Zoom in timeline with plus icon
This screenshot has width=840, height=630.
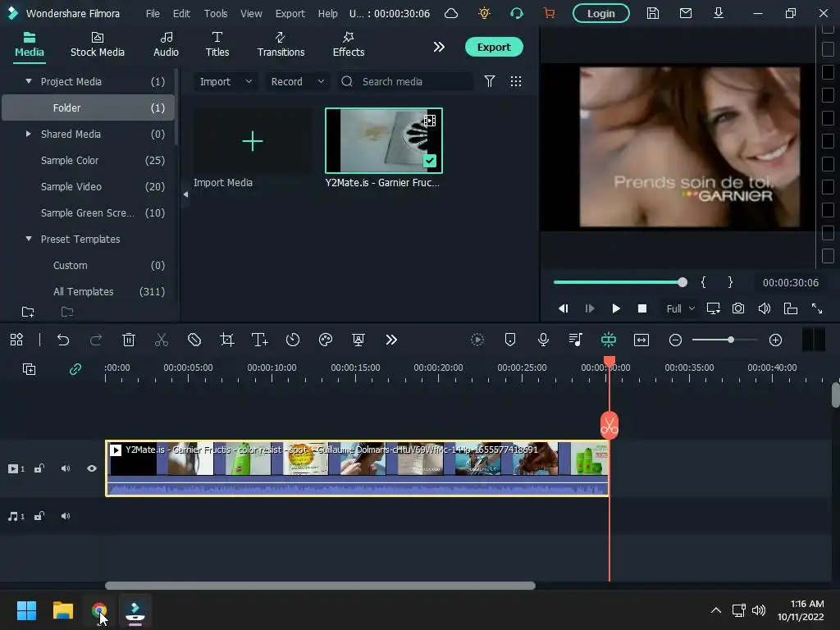[x=775, y=340]
